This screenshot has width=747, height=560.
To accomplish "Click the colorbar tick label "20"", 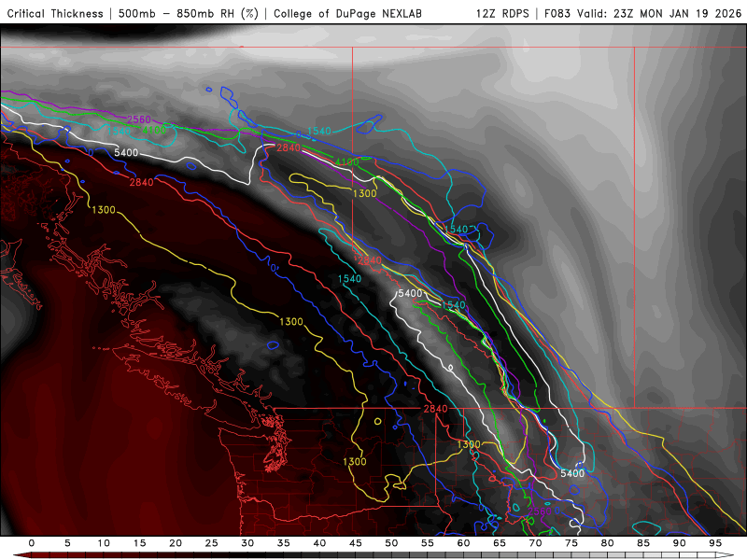I will 176,543.
